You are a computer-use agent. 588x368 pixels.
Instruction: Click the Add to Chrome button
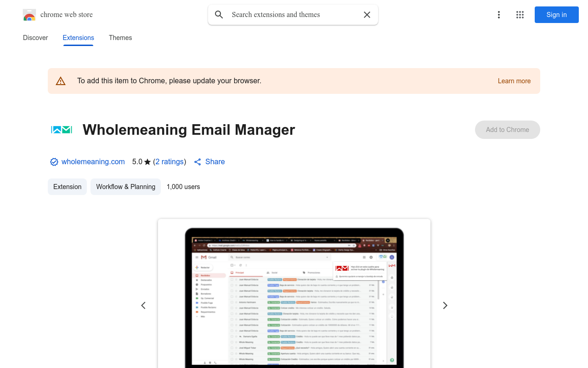[508, 130]
